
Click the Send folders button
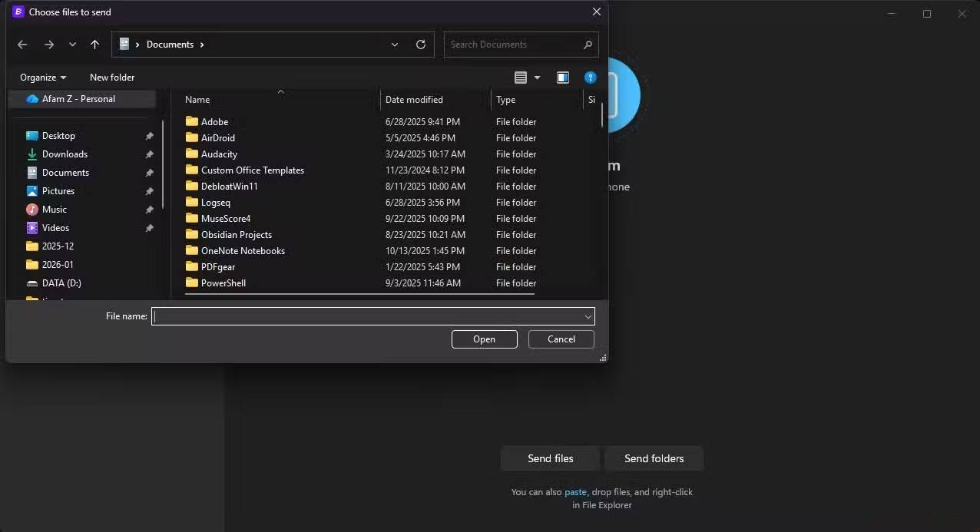654,458
